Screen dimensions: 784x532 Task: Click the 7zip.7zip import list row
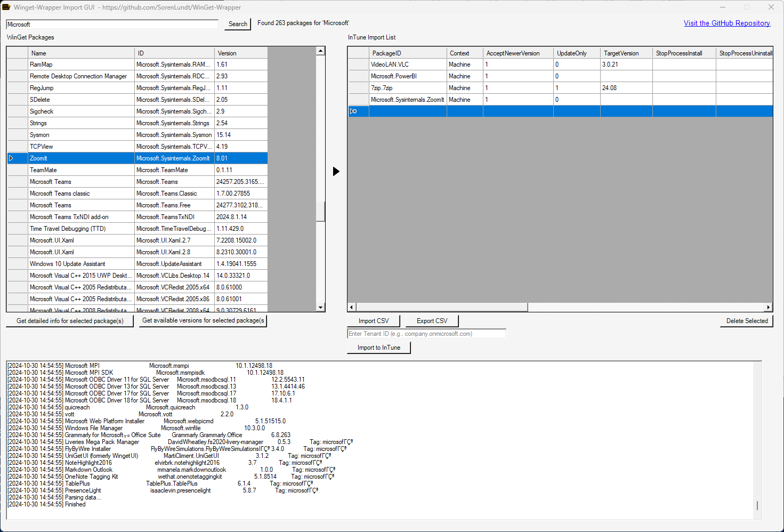tap(560, 88)
